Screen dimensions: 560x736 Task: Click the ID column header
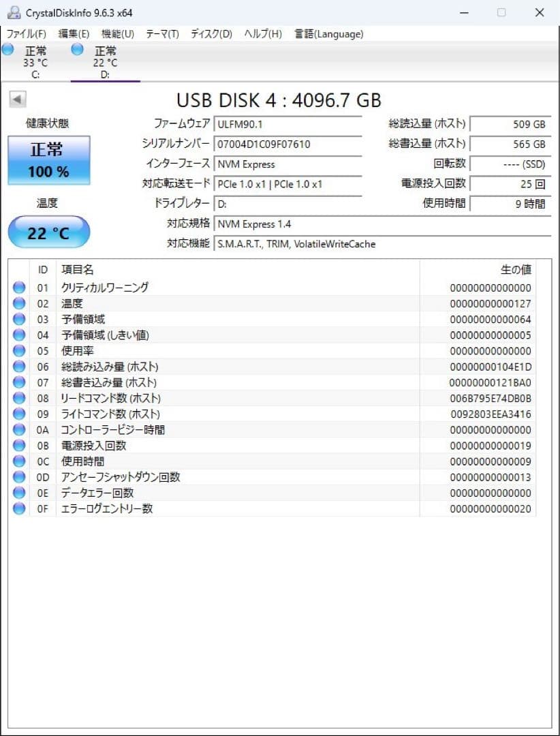click(43, 269)
